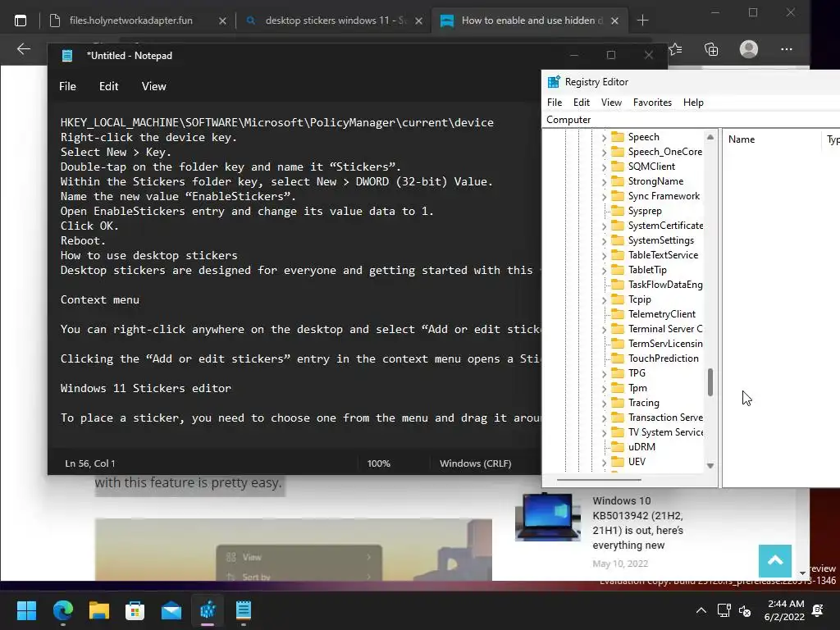This screenshot has height=630, width=840.
Task: Click Notepad Windows (CRLF) status
Action: [475, 463]
